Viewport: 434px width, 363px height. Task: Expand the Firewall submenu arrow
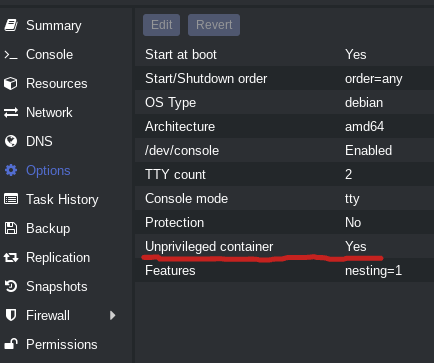click(x=113, y=315)
